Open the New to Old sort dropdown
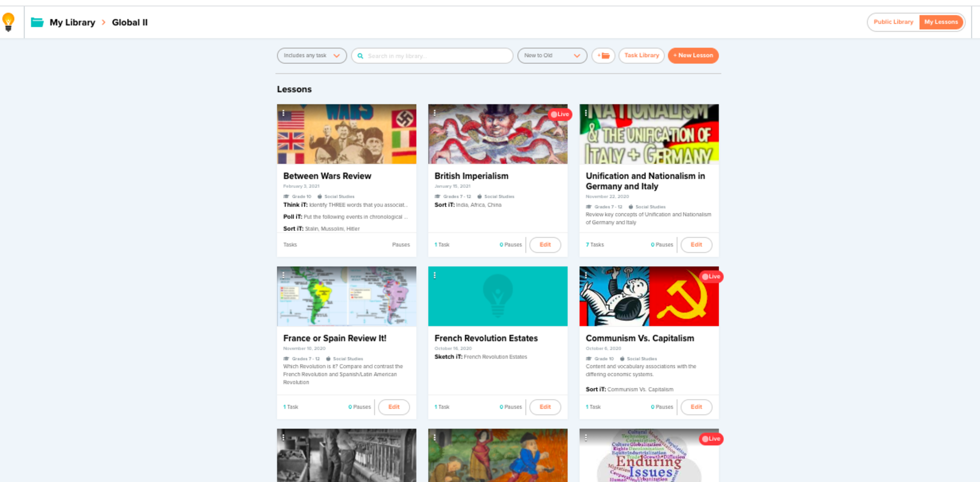This screenshot has width=980, height=482. coord(552,55)
